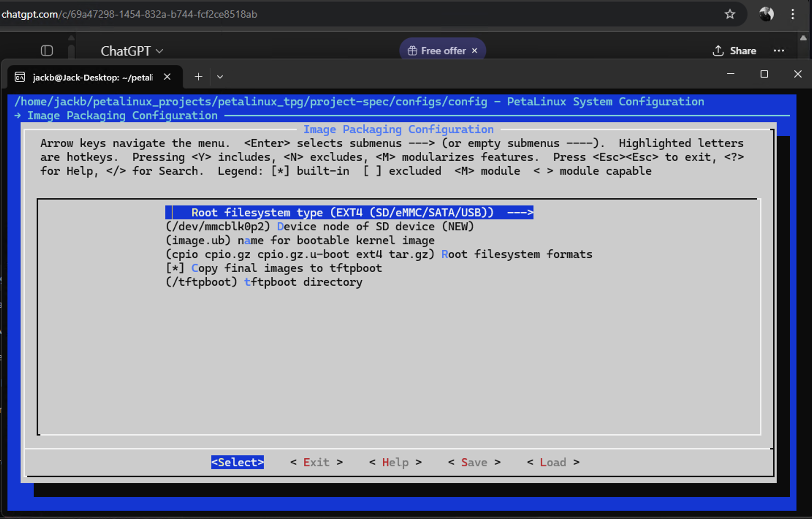
Task: Bookmark this page with star icon
Action: [729, 14]
